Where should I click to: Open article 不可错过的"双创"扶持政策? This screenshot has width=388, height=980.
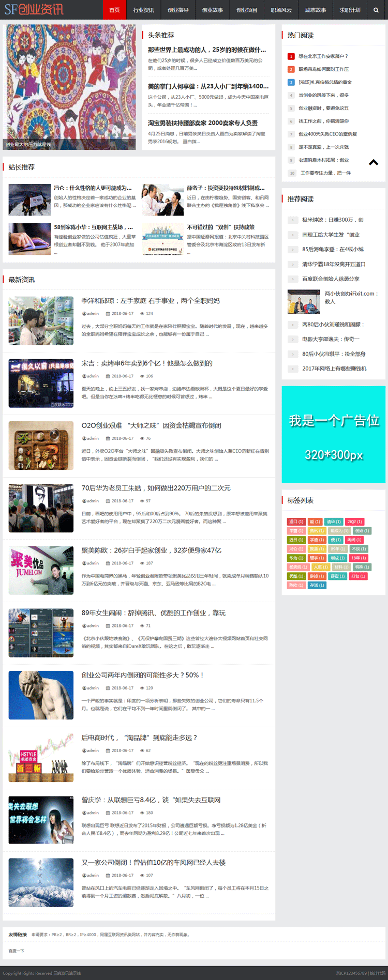pos(220,227)
